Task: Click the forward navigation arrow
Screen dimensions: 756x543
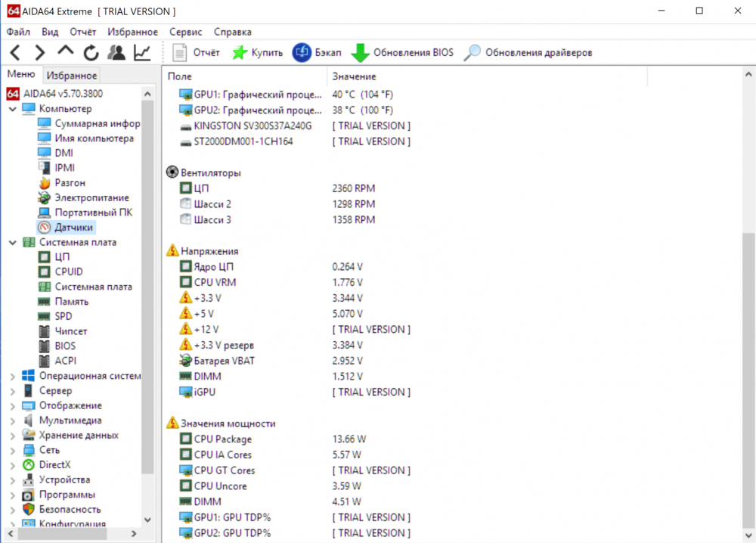Action: 40,52
